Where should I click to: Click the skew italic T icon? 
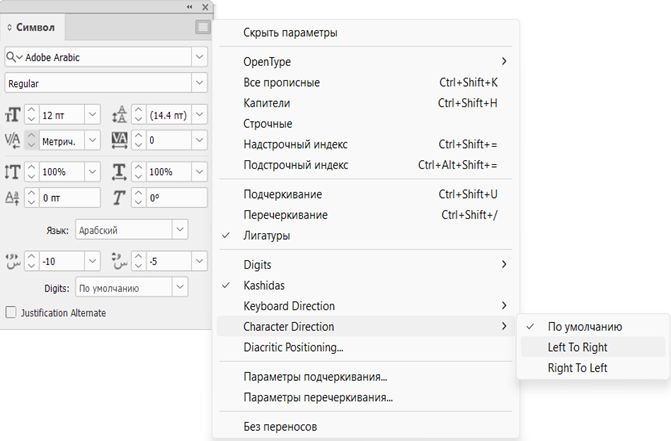coord(119,198)
